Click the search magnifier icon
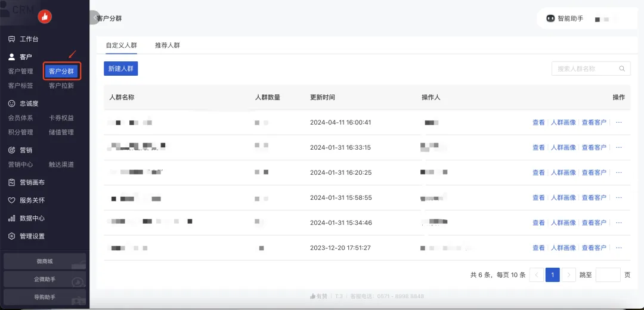Image resolution: width=644 pixels, height=310 pixels. [x=622, y=69]
